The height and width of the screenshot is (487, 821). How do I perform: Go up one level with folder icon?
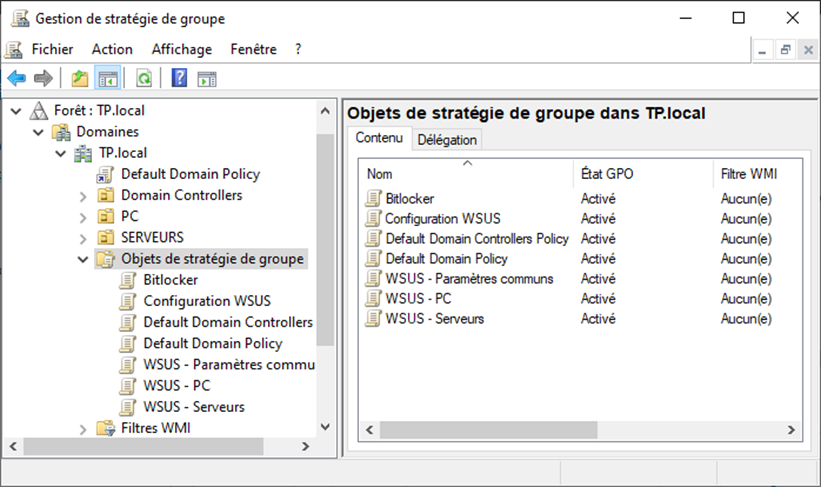(x=80, y=79)
